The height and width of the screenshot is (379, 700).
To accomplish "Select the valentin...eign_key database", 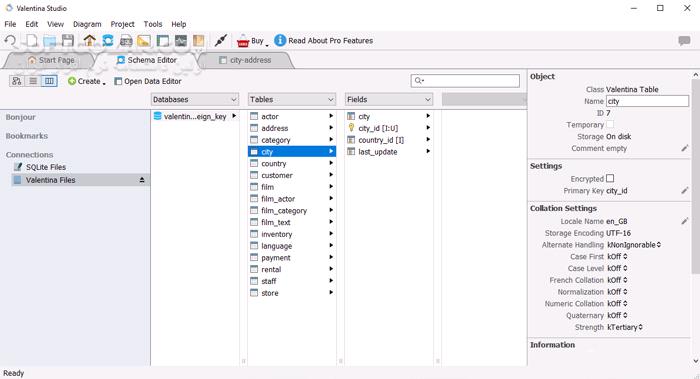I will click(195, 117).
